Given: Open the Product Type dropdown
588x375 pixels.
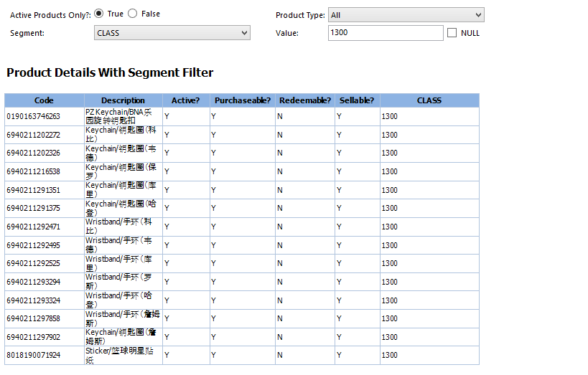Looking at the screenshot, I should 406,15.
